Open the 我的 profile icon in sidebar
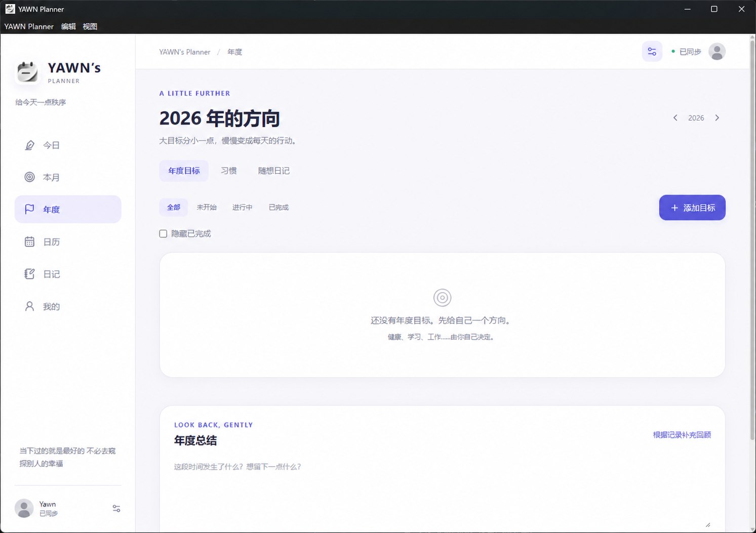 (x=30, y=306)
